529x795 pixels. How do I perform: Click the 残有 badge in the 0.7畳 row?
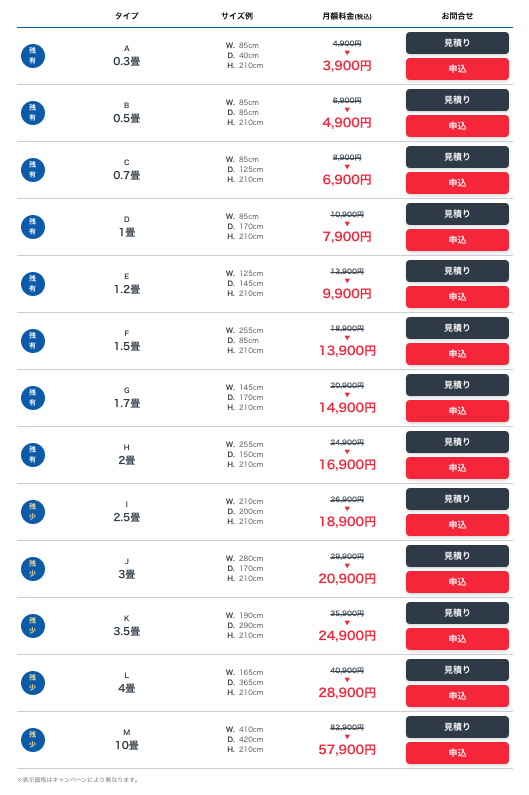coord(33,170)
